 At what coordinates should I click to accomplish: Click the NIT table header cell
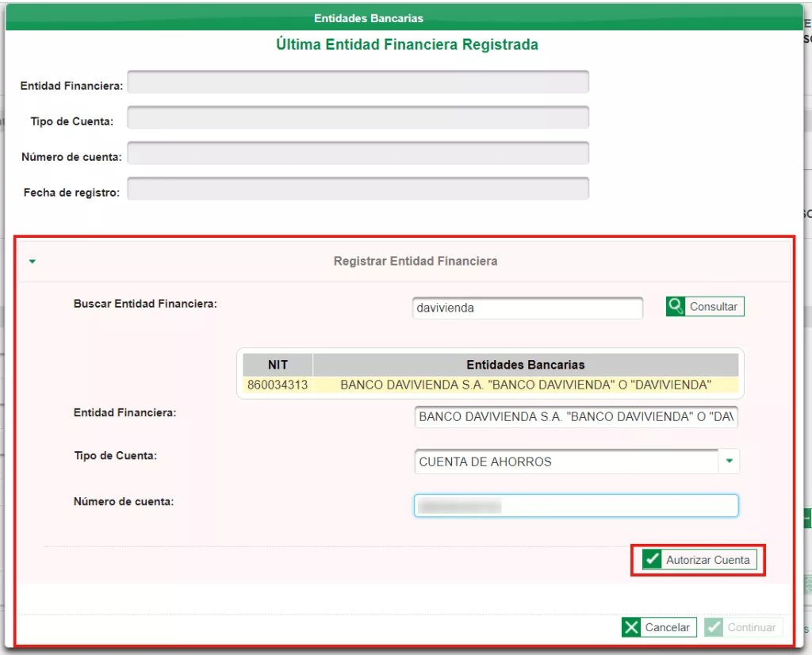277,364
